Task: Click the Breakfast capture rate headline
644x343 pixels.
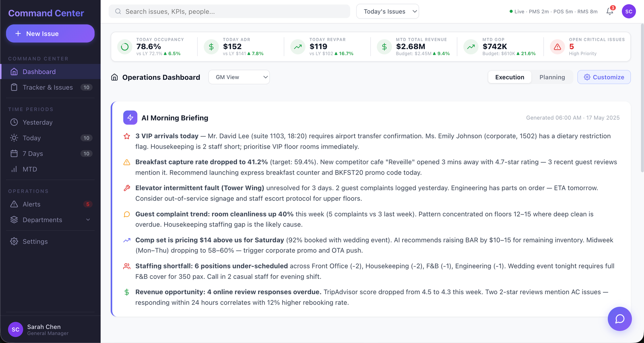Action: (201, 162)
